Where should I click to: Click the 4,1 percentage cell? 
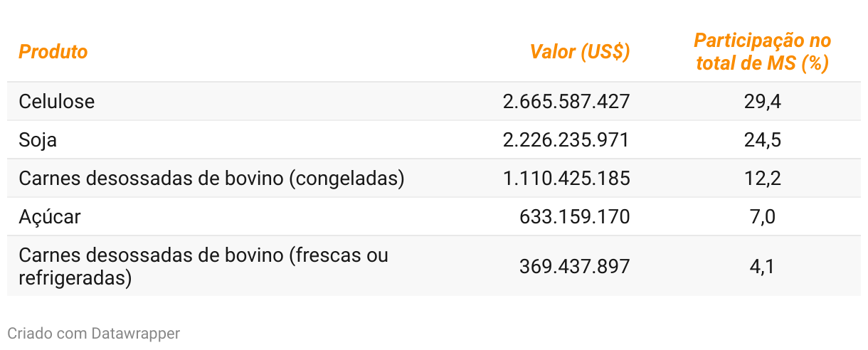point(763,267)
